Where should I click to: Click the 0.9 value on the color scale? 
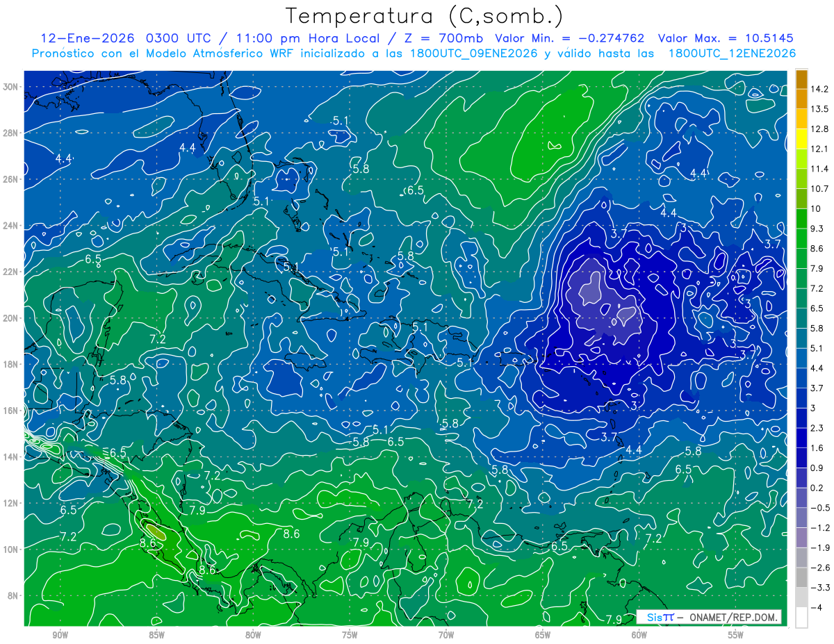tap(817, 468)
